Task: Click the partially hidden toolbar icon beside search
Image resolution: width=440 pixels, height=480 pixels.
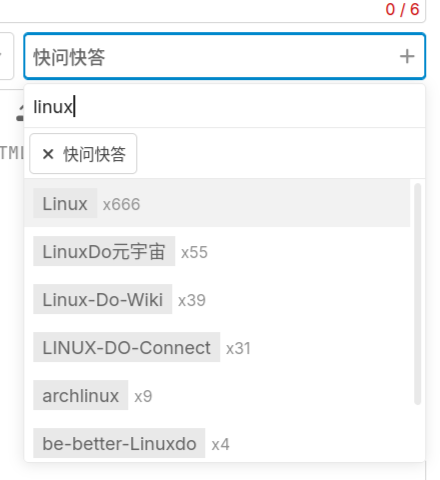Action: click(20, 113)
